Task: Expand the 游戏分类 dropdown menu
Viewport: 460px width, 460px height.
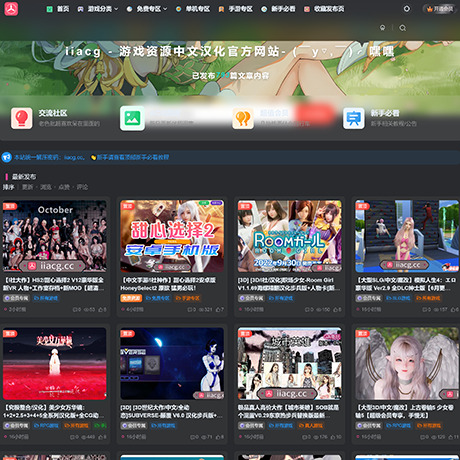Action: [98, 9]
